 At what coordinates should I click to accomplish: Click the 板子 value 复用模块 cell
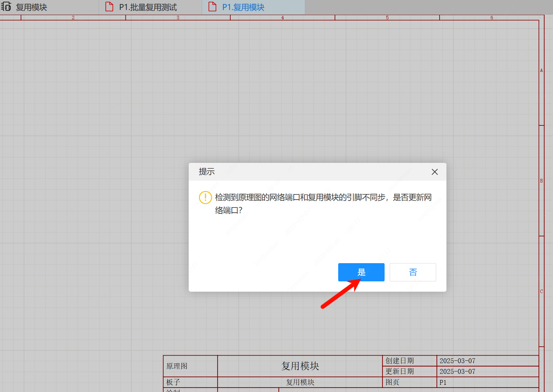[x=300, y=382]
